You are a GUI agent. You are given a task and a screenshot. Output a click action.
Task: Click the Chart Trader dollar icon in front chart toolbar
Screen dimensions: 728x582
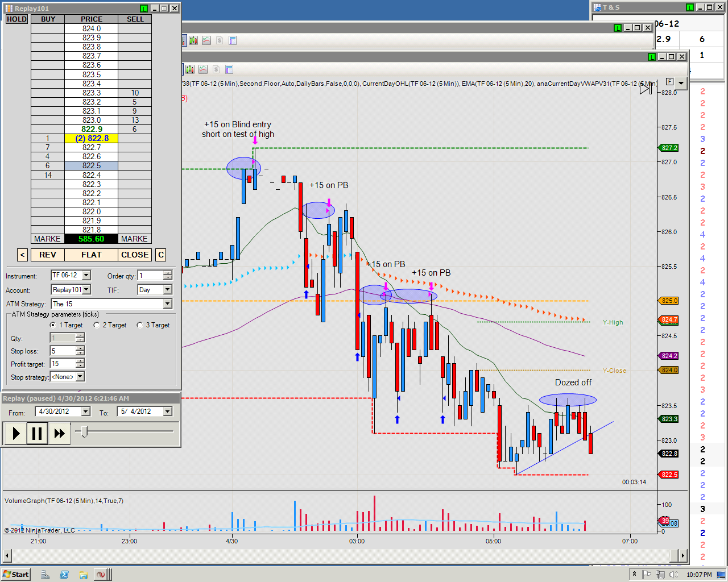click(x=216, y=69)
